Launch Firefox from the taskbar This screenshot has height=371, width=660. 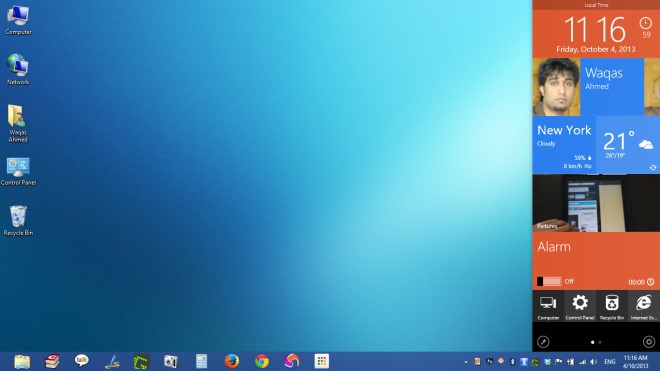(232, 361)
